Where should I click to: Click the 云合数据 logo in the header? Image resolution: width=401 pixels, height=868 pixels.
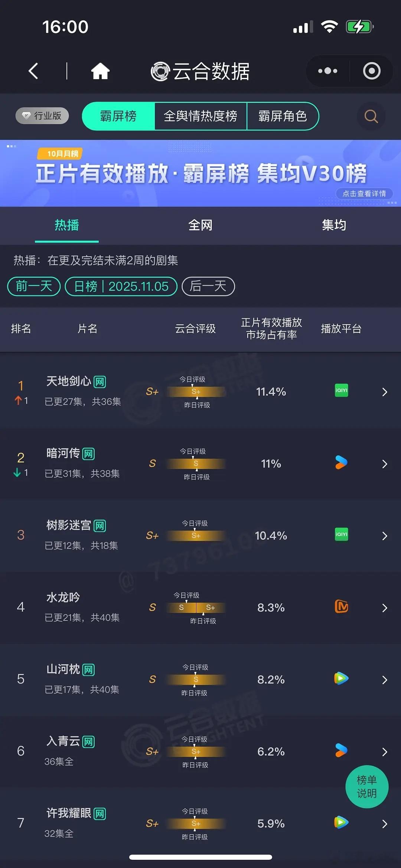pos(199,71)
